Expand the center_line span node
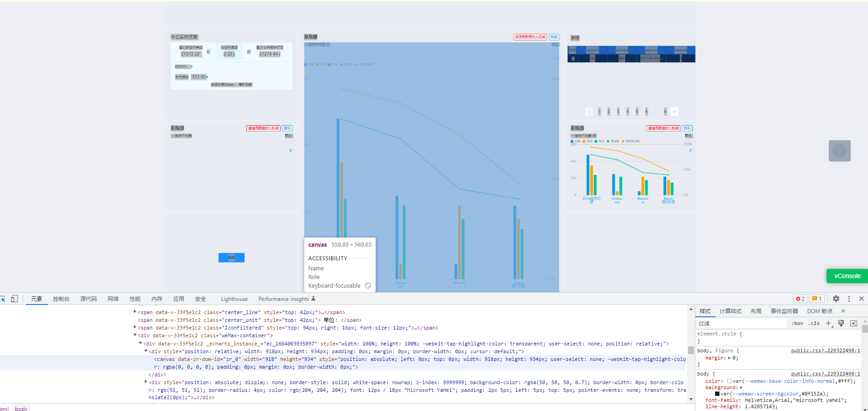Screen dimensions: 868x411 click(x=135, y=312)
